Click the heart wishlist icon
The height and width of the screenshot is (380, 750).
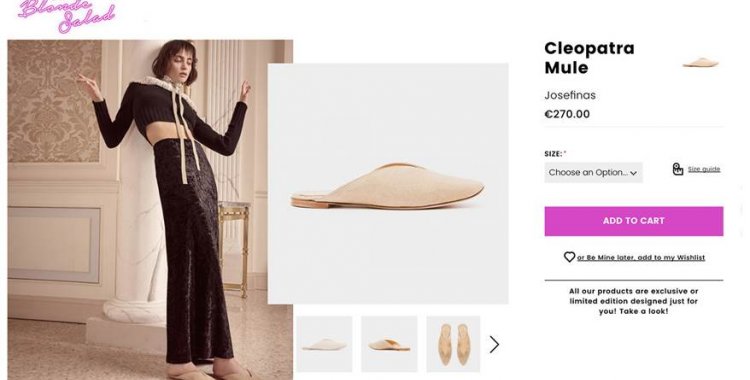(x=569, y=257)
